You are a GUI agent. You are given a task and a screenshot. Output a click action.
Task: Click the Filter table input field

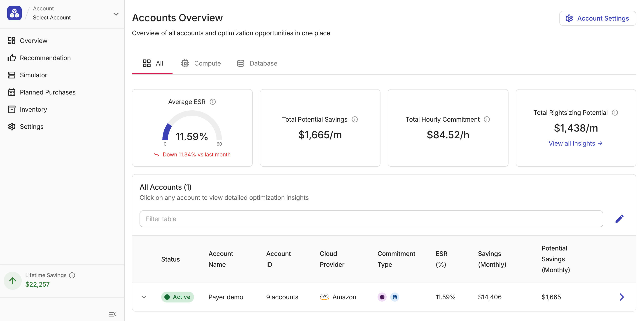(371, 219)
